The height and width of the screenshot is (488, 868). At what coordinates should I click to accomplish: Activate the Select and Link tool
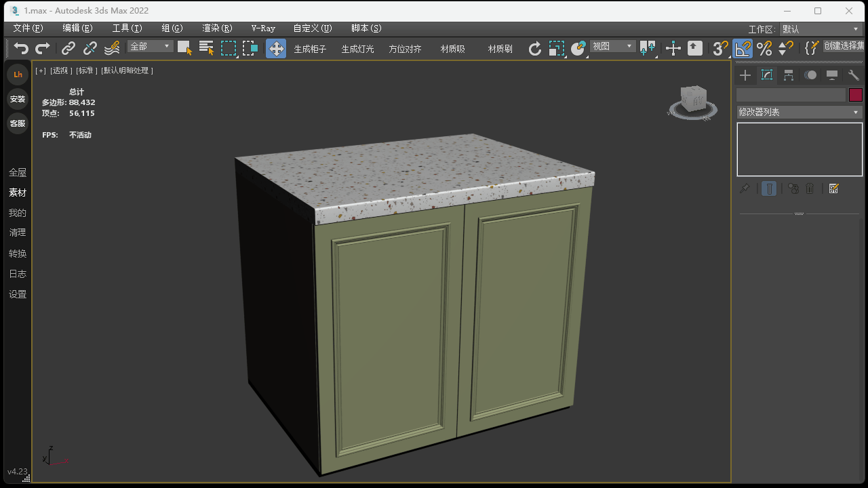click(x=68, y=48)
